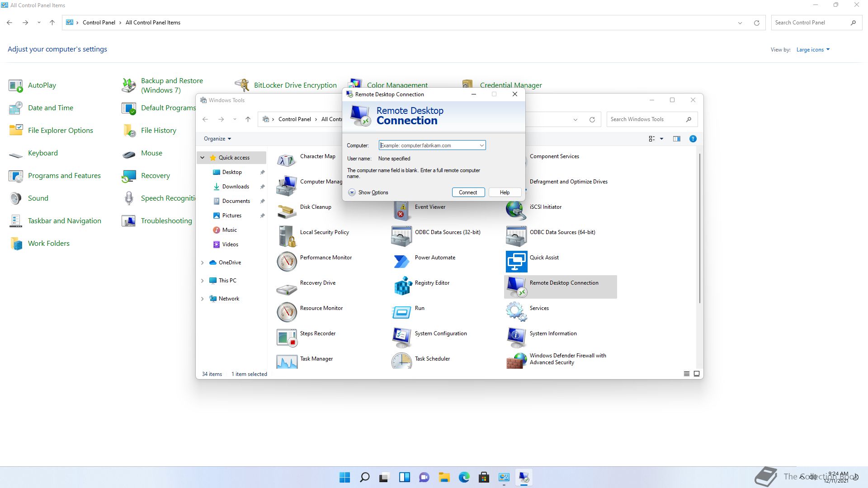Expand Show Options in Remote Desktop Connection
This screenshot has height=488, width=868.
click(x=368, y=192)
